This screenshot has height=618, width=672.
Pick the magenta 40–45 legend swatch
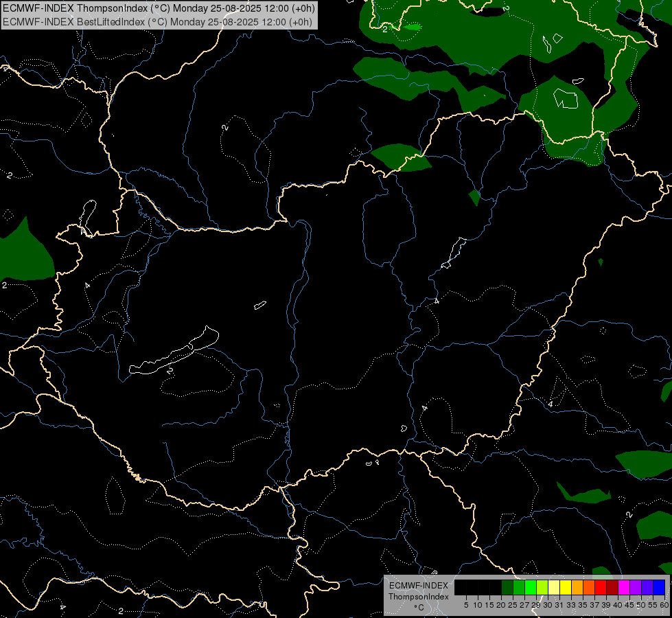pyautogui.click(x=623, y=587)
